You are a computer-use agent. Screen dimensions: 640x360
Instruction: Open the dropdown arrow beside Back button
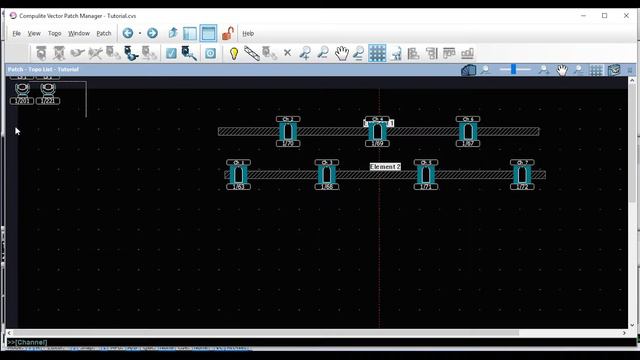[140, 33]
